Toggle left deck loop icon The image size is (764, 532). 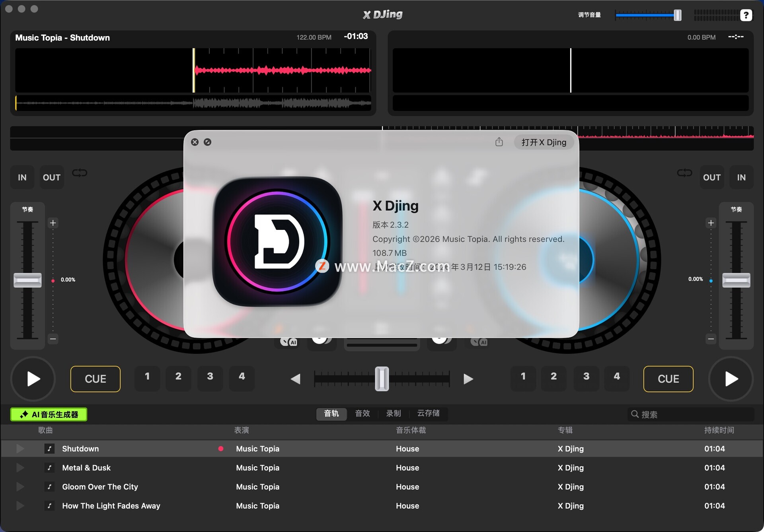coord(80,173)
